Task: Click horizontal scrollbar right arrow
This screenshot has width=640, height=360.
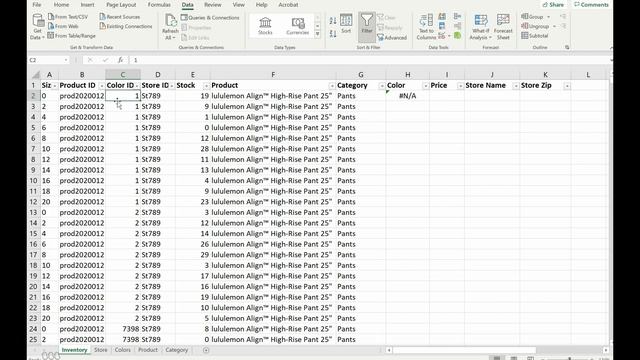Action: point(606,350)
